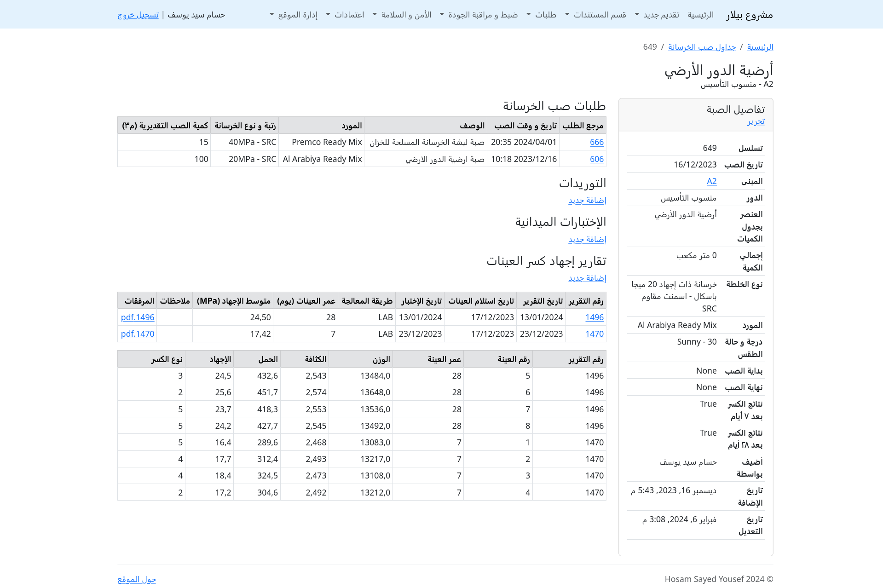Expand the قسم المستندات dropdown
This screenshot has height=588, width=883.
(x=595, y=15)
